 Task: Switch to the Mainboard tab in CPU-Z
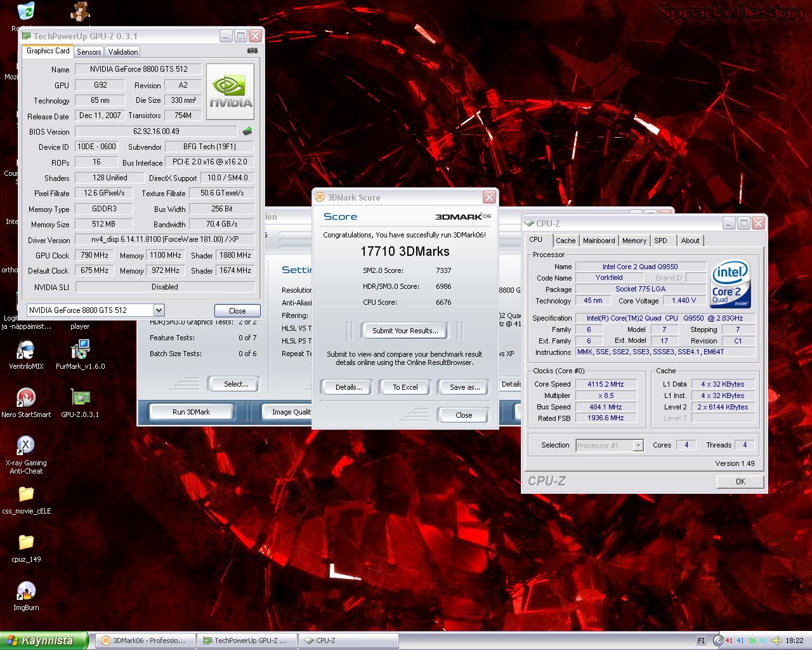599,241
